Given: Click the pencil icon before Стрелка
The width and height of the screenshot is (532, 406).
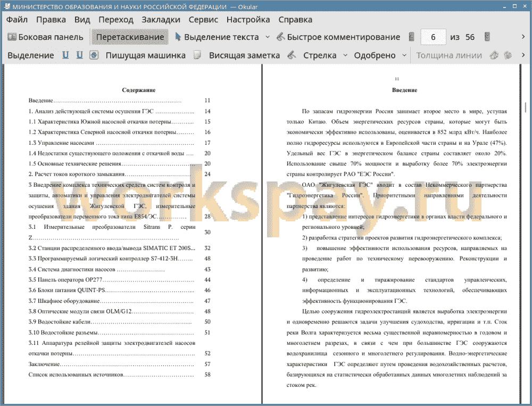Looking at the screenshot, I should [292, 55].
